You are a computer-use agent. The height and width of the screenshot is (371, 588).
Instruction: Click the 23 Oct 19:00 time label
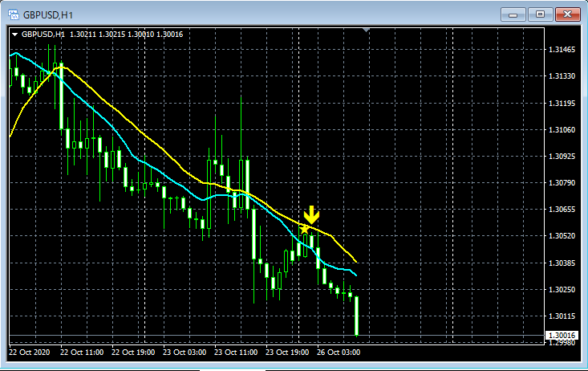(287, 353)
